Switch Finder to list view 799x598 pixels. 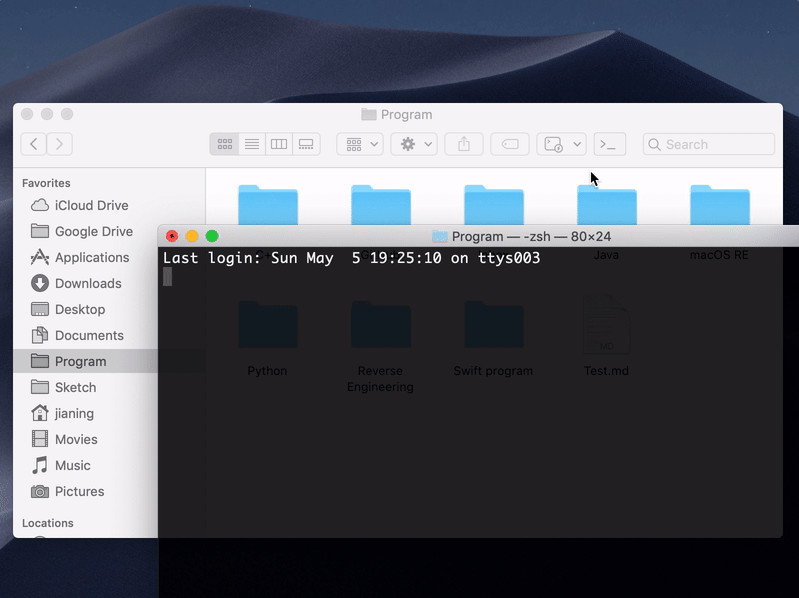coord(252,144)
